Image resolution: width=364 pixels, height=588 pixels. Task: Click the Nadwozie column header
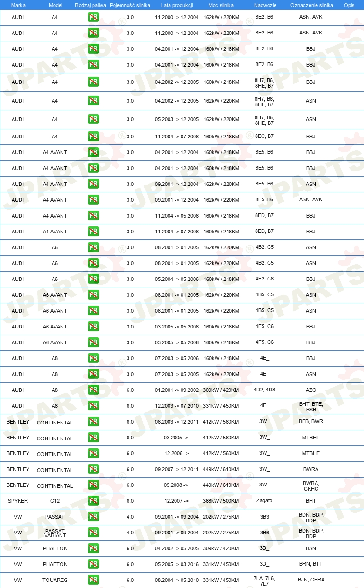264,5
